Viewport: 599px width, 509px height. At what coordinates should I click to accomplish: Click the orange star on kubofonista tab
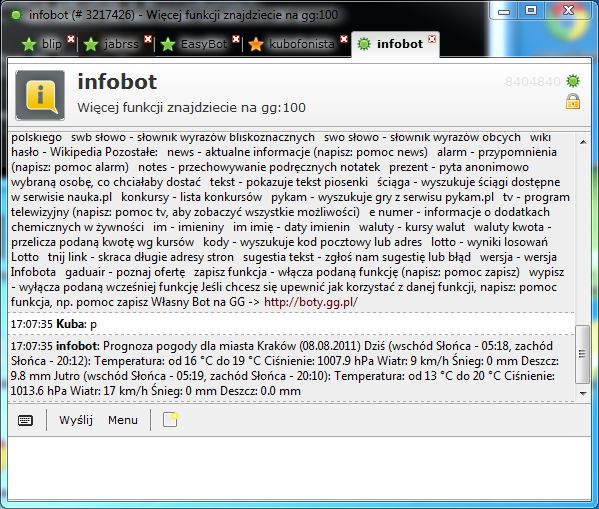(256, 44)
